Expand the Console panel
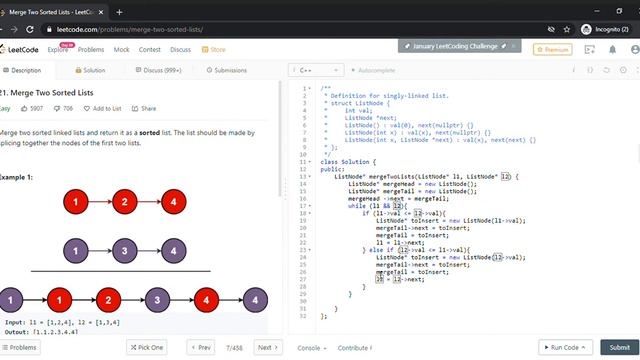640x360 pixels. (312, 348)
